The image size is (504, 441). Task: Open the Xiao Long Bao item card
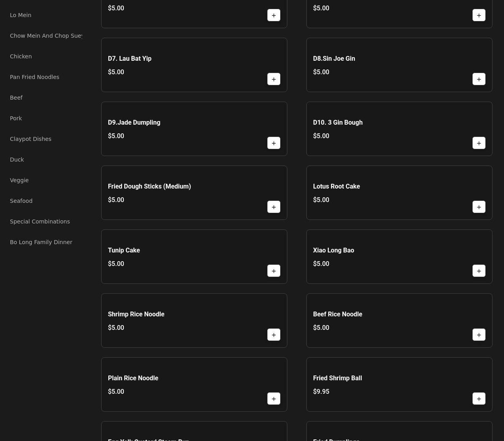click(399, 256)
